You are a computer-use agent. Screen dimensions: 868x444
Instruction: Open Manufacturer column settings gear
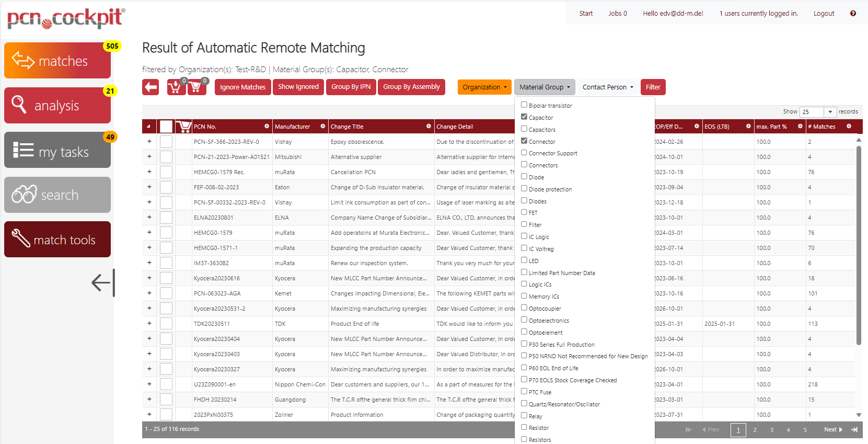[322, 126]
